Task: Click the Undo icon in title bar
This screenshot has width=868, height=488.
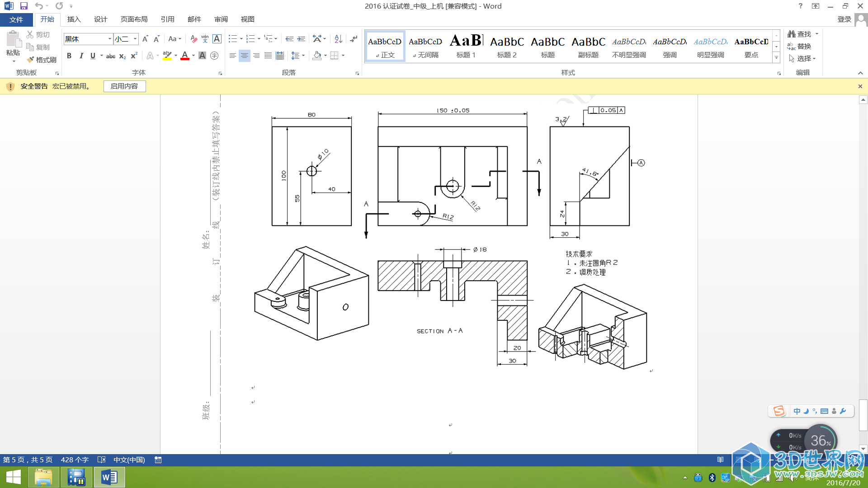Action: pos(39,6)
